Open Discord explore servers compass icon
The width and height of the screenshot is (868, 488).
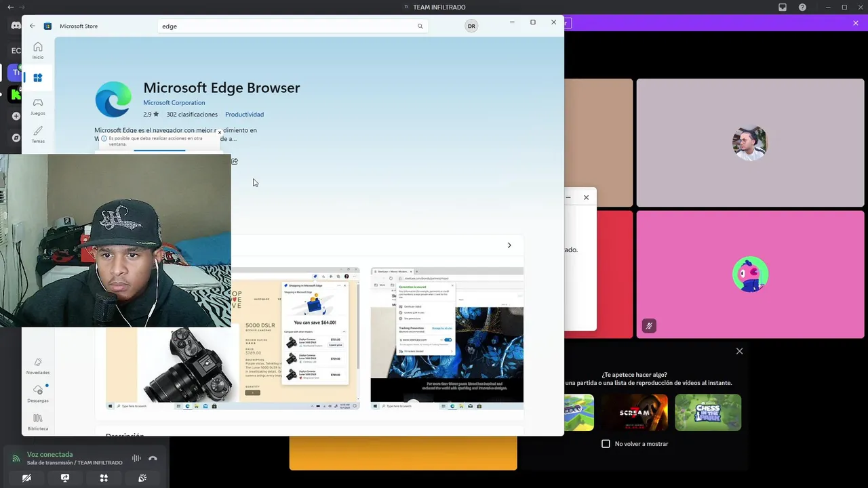(16, 138)
